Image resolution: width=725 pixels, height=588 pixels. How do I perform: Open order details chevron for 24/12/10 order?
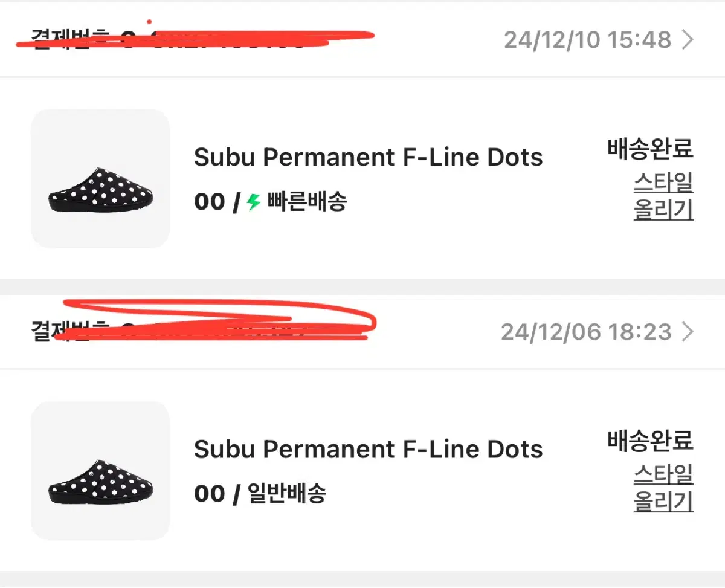(688, 40)
